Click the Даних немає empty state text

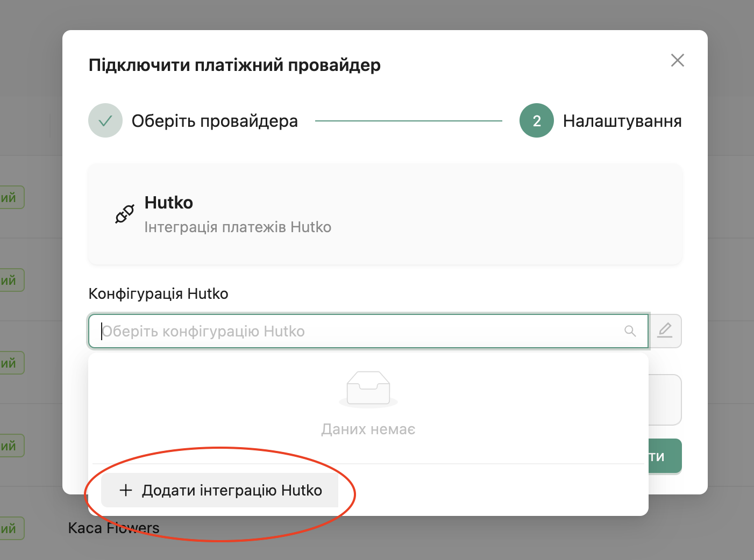coord(368,429)
